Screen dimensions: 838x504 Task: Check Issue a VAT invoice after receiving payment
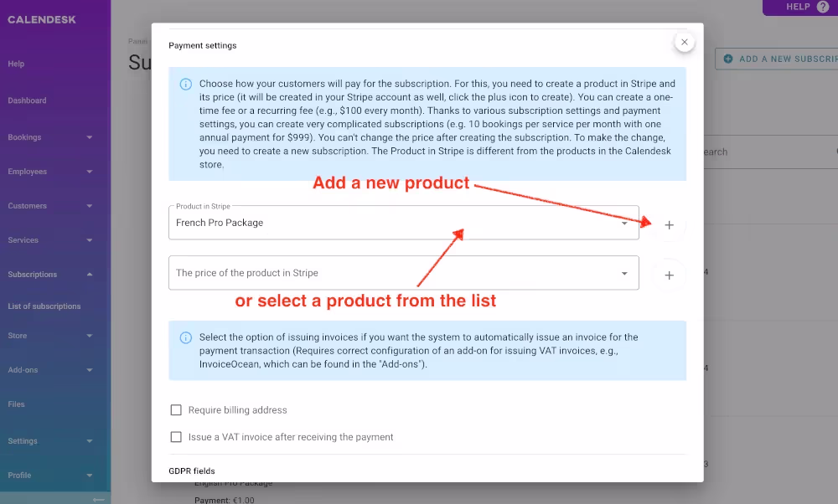pyautogui.click(x=176, y=436)
